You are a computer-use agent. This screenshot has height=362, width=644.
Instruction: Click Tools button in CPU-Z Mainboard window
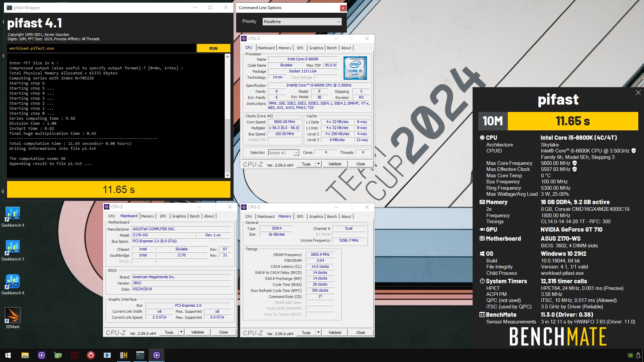click(169, 332)
